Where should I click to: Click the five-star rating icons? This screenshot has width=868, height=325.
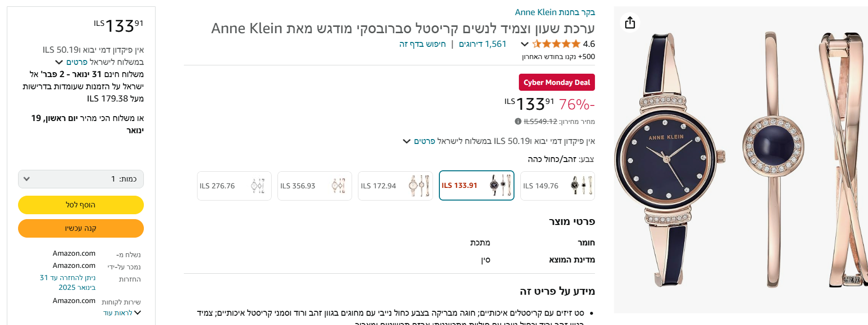click(x=556, y=44)
